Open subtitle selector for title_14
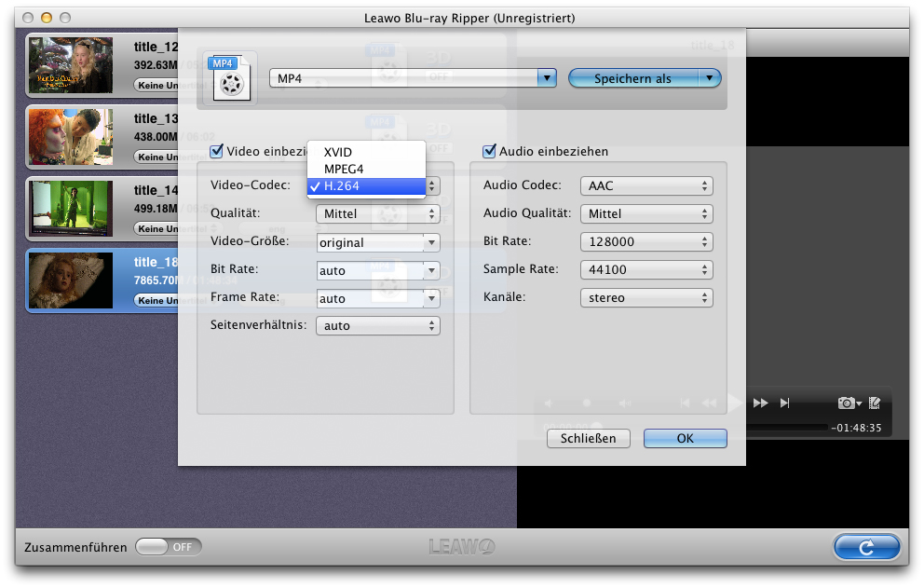The height and width of the screenshot is (588, 924). (x=156, y=229)
